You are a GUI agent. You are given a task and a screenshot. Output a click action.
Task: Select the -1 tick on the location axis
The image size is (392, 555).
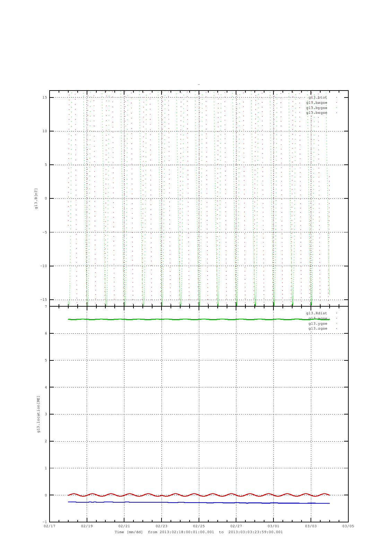pos(45,522)
